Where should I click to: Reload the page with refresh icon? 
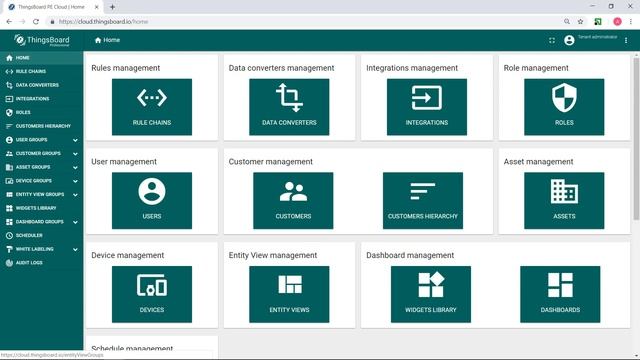click(x=36, y=22)
